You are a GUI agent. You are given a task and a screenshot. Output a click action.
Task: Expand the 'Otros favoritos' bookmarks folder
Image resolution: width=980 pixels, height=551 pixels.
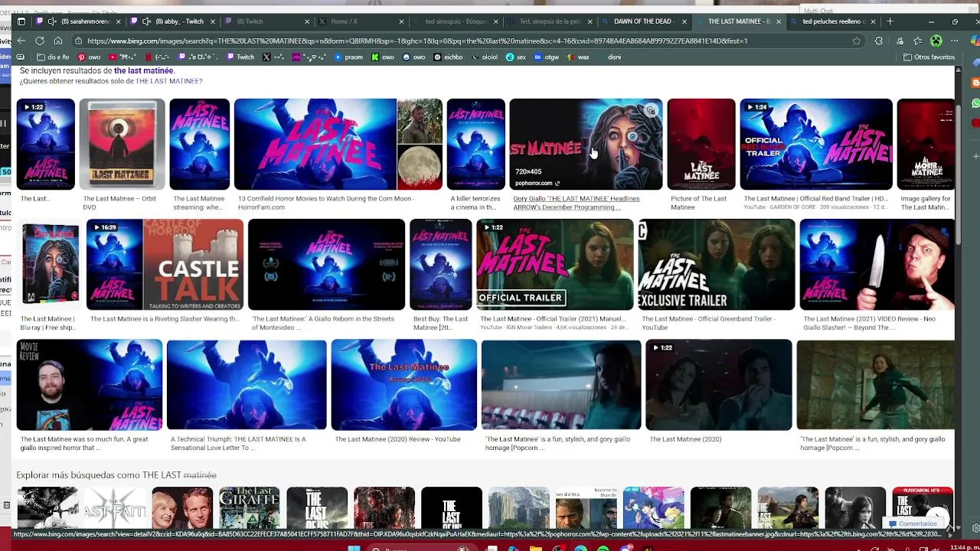929,57
